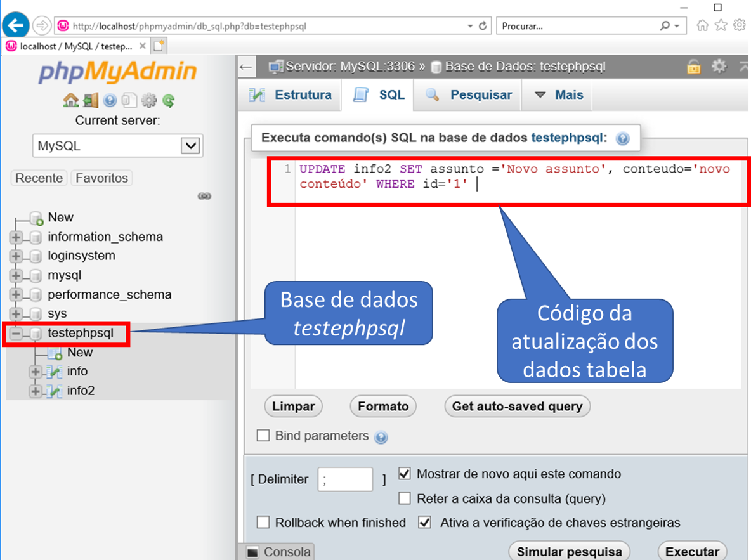Close the localhost browser tab

click(x=142, y=46)
